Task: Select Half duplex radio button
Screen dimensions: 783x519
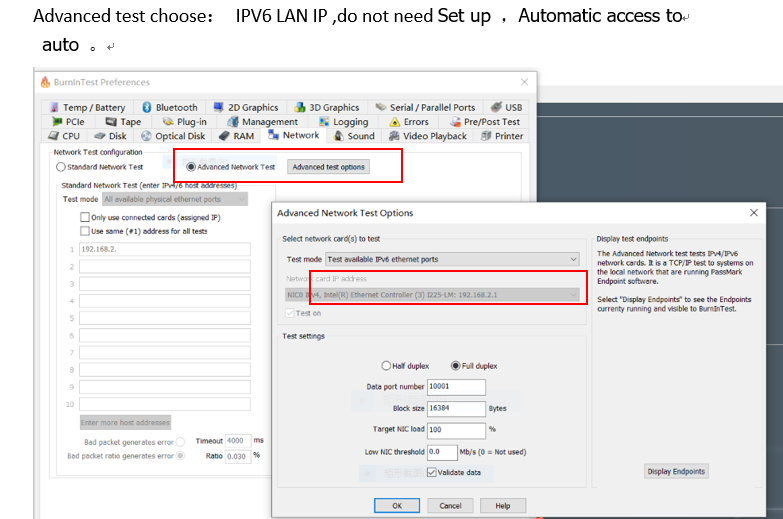Action: pos(386,366)
